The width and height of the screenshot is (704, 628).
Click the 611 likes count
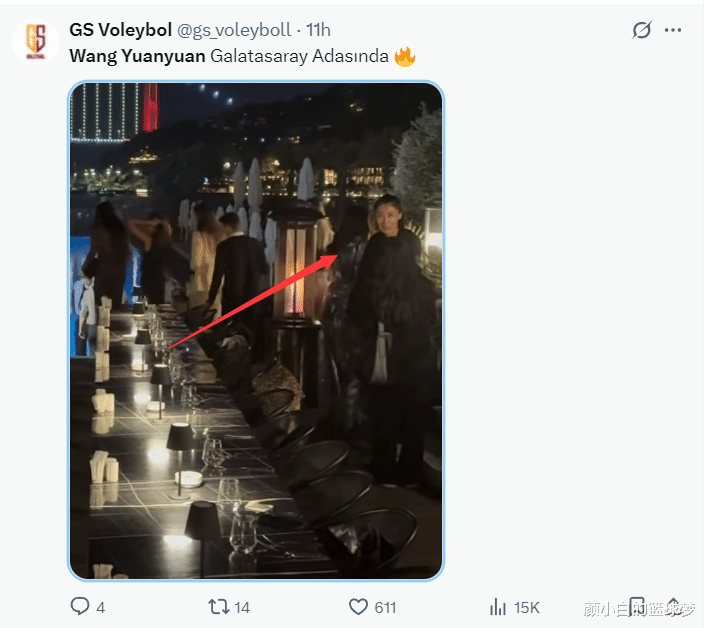tap(385, 607)
